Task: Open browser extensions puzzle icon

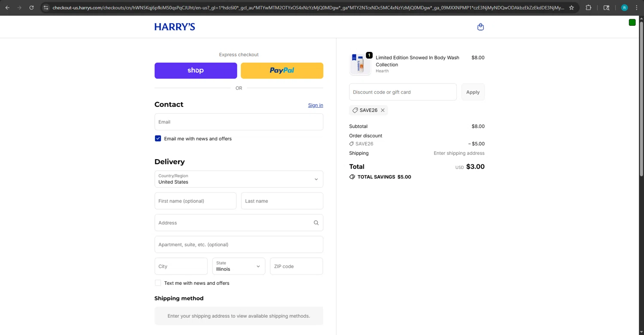Action: pos(589,8)
